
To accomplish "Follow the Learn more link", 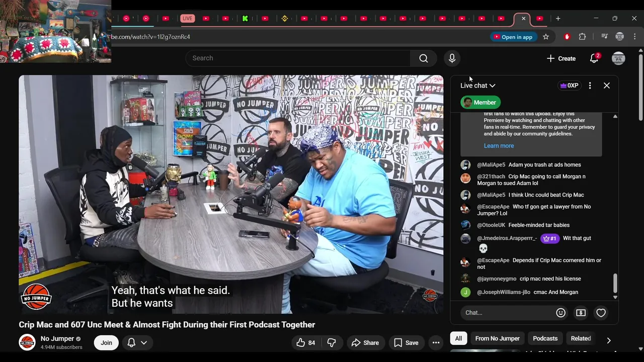I will click(x=499, y=146).
